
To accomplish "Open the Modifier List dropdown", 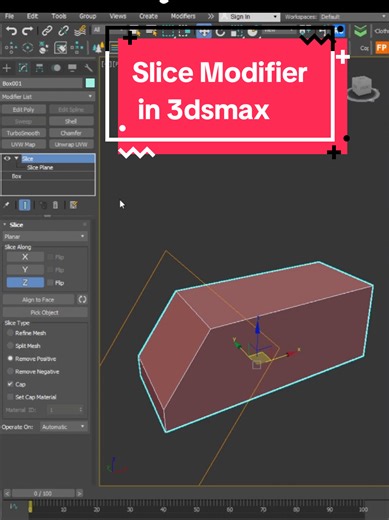I will pyautogui.click(x=48, y=96).
